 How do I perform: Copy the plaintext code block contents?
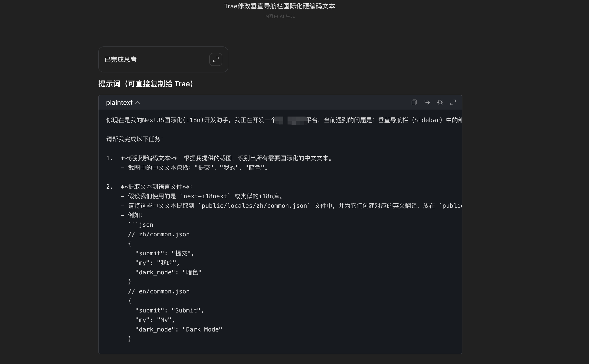point(414,103)
